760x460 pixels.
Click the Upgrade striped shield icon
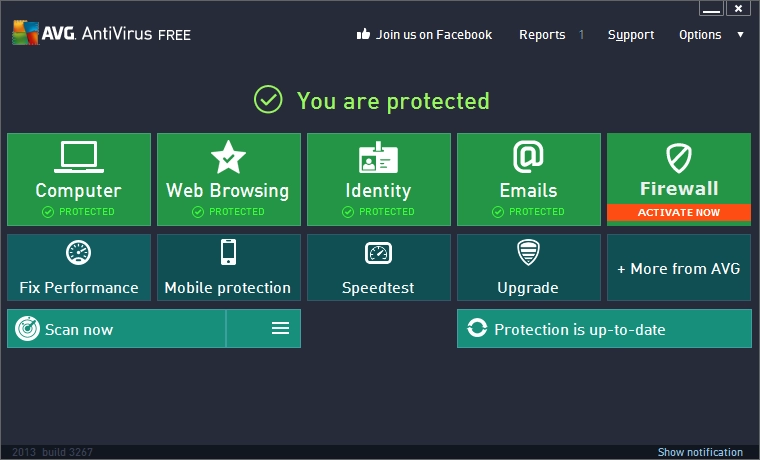point(528,252)
